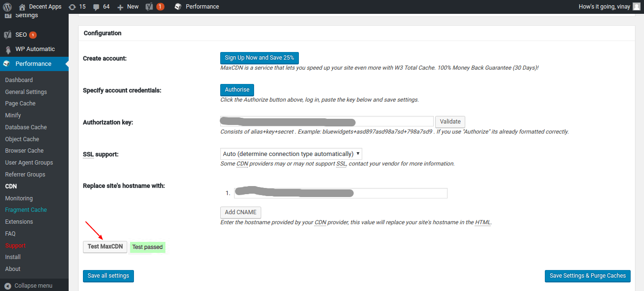The height and width of the screenshot is (291, 644).
Task: Validate the authorization key
Action: tap(450, 122)
